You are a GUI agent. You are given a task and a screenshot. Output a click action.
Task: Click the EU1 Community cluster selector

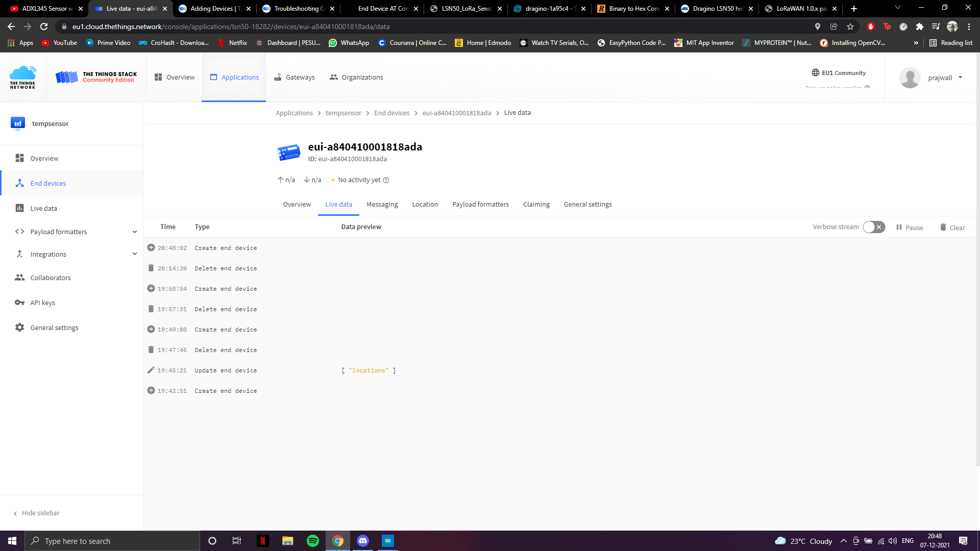[x=838, y=73]
